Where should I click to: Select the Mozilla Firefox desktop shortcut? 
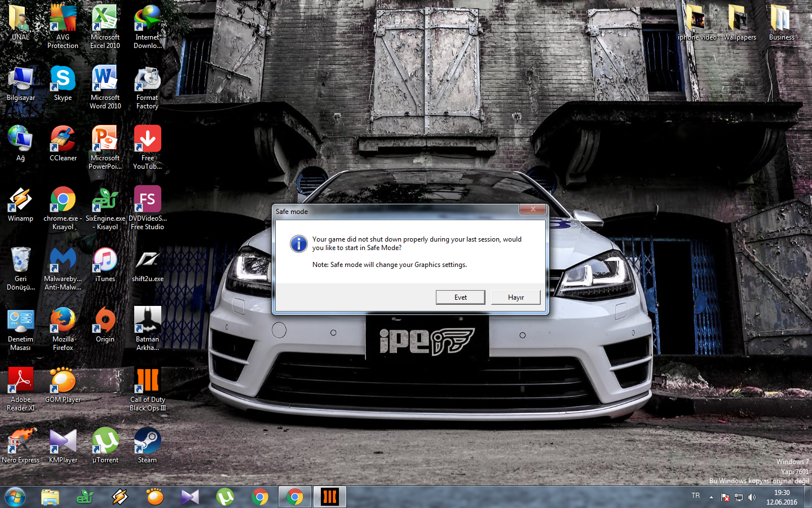pos(63,329)
